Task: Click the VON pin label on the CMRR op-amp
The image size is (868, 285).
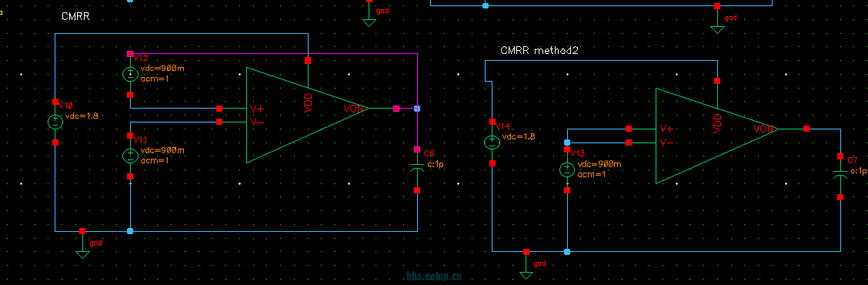Action: (354, 109)
